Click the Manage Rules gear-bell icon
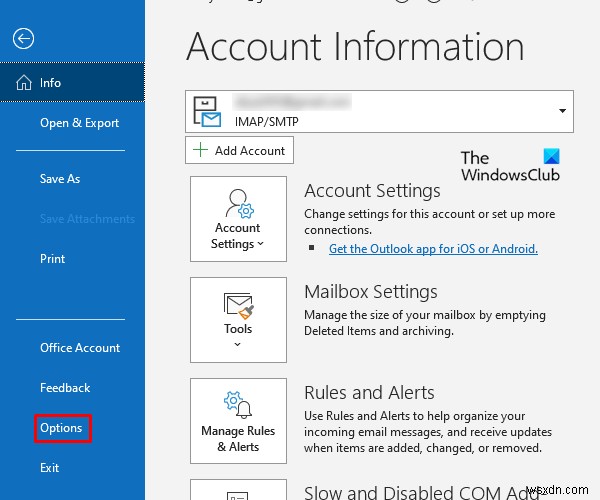The height and width of the screenshot is (500, 600). point(238,404)
